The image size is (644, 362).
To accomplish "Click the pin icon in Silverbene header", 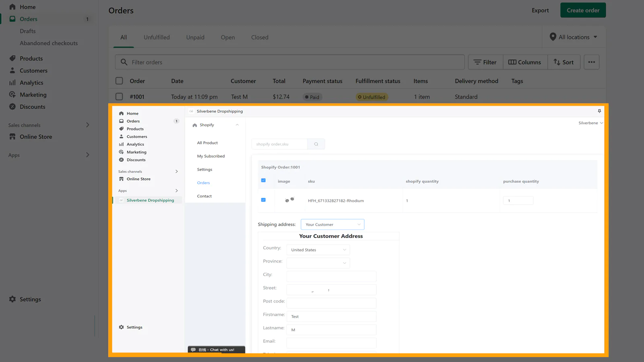I will click(599, 111).
